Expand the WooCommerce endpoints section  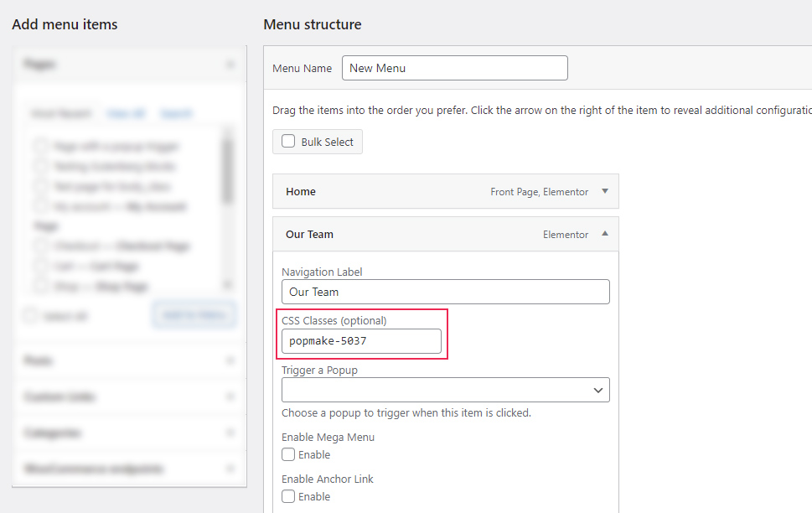point(229,469)
